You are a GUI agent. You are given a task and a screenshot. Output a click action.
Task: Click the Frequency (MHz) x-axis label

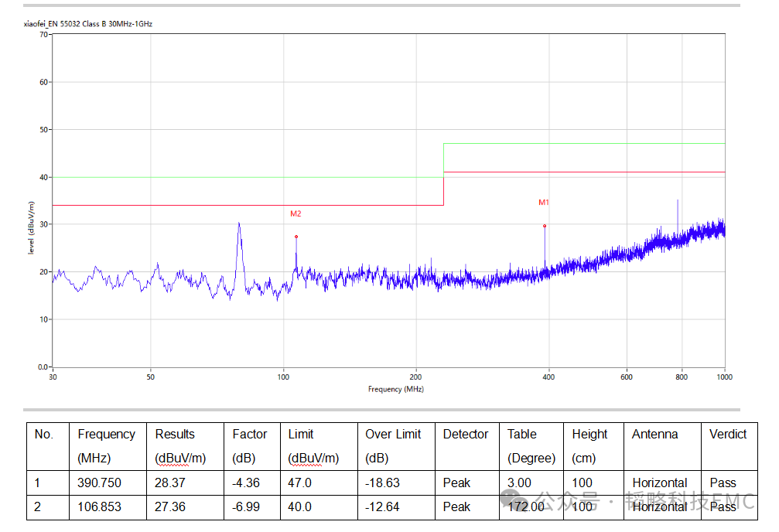click(395, 389)
